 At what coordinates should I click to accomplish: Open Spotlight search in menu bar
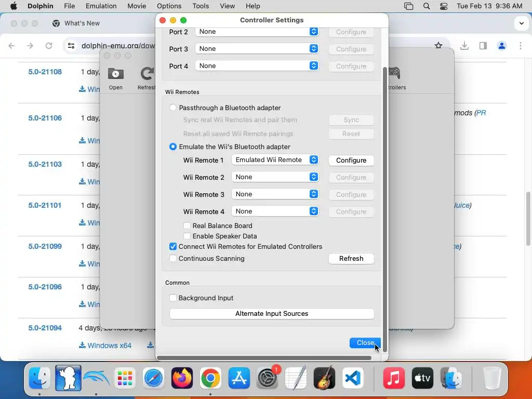tap(427, 6)
